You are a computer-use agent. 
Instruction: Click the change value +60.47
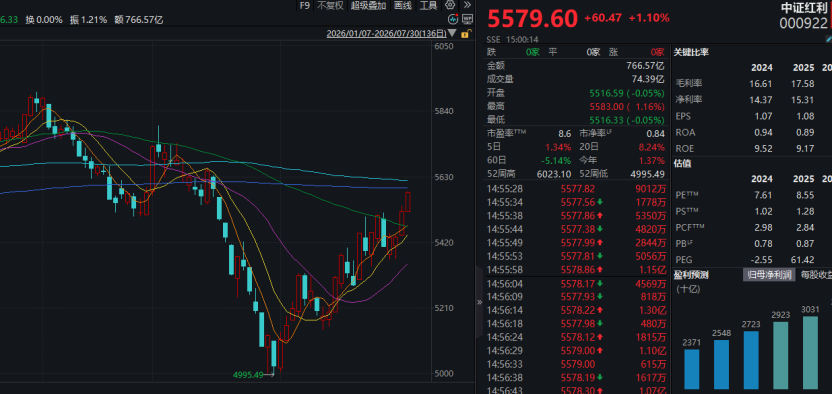(x=603, y=18)
